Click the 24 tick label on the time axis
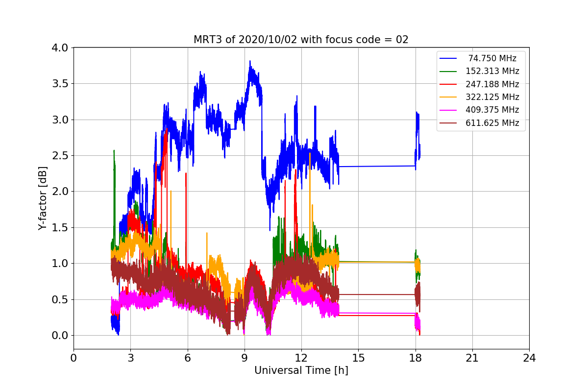588x392 pixels. [529, 358]
